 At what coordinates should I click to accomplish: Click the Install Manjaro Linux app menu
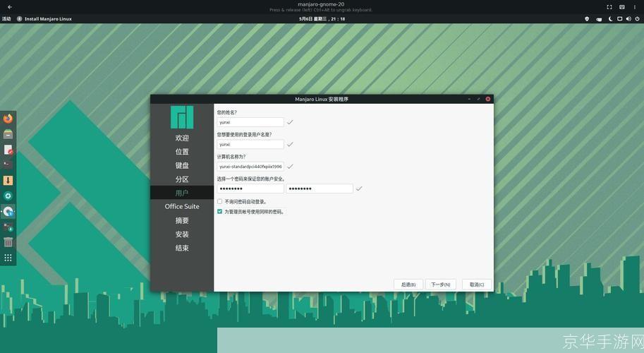[x=44, y=19]
